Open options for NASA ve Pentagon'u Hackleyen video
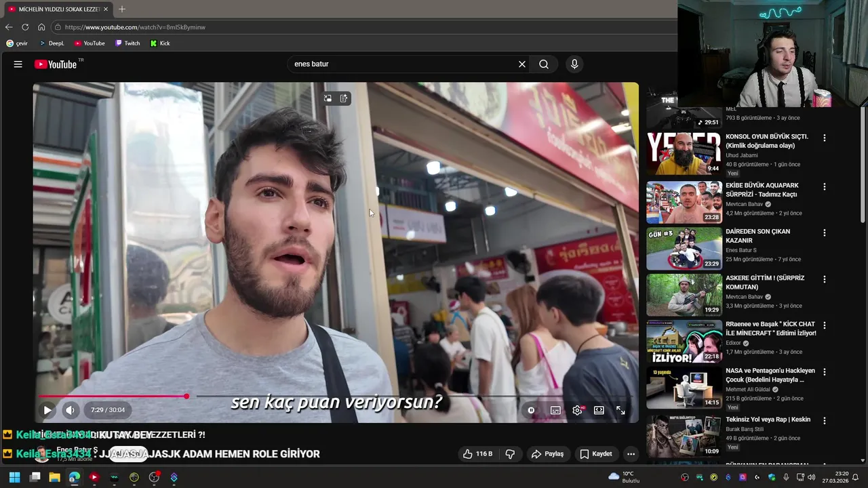 pos(825,372)
